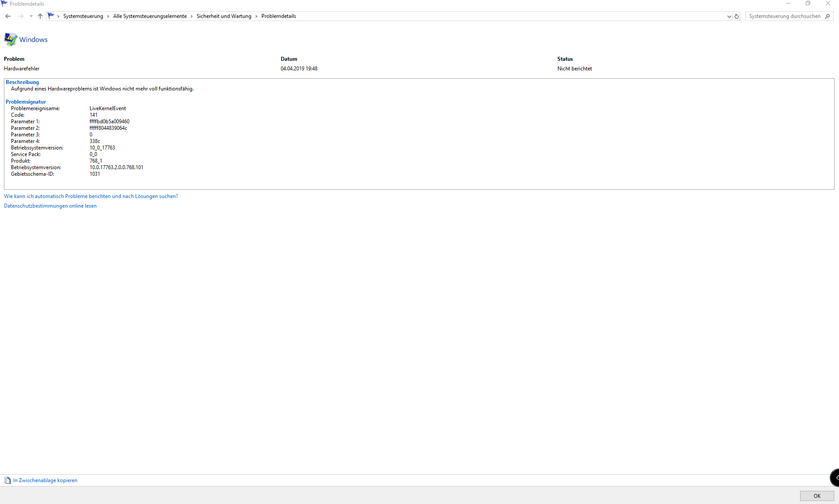This screenshot has height=504, width=839.
Task: Click the Beschreibung section heading
Action: (22, 82)
